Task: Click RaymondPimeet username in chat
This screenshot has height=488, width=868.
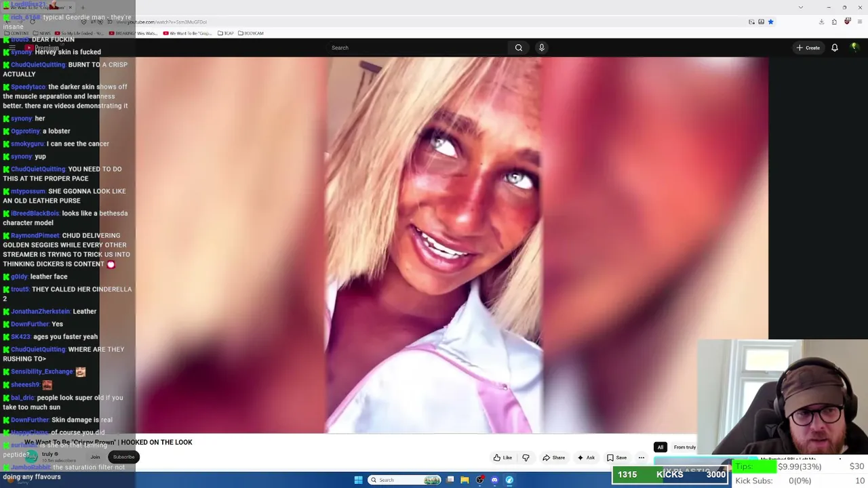Action: (35, 236)
